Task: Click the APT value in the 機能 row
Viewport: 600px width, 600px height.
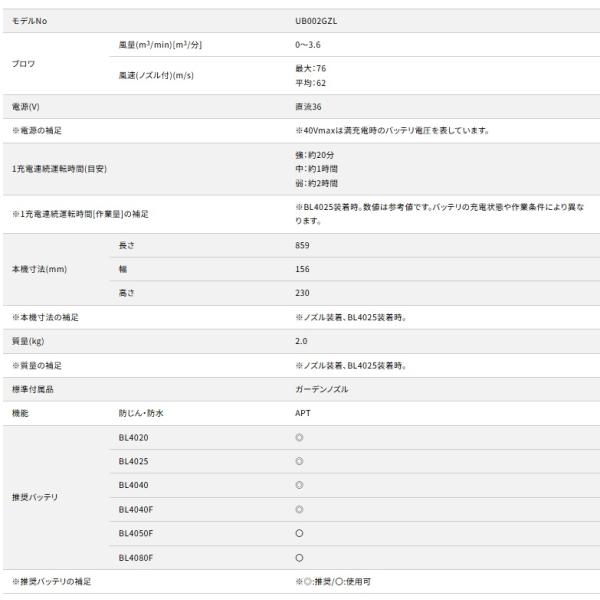Action: (x=303, y=413)
